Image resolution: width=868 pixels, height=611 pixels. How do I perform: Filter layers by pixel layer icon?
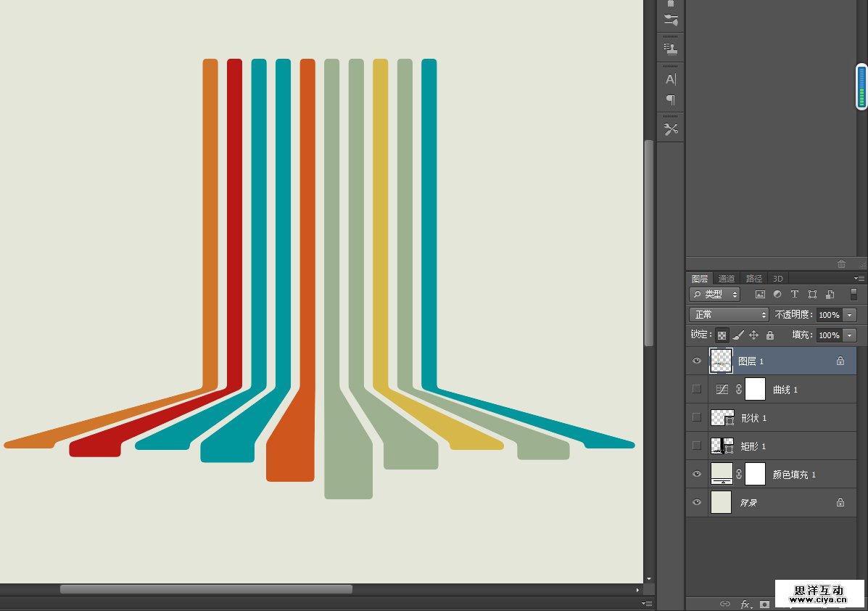[760, 295]
